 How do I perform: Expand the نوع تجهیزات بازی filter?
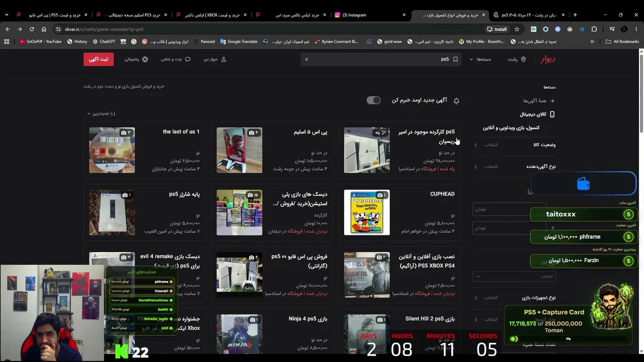(x=514, y=298)
